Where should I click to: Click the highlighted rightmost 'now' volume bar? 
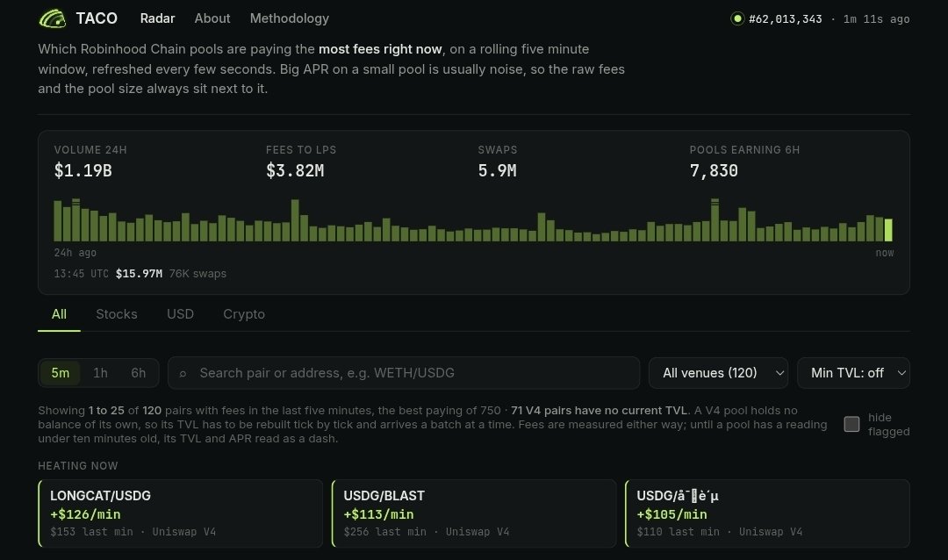[x=888, y=231]
